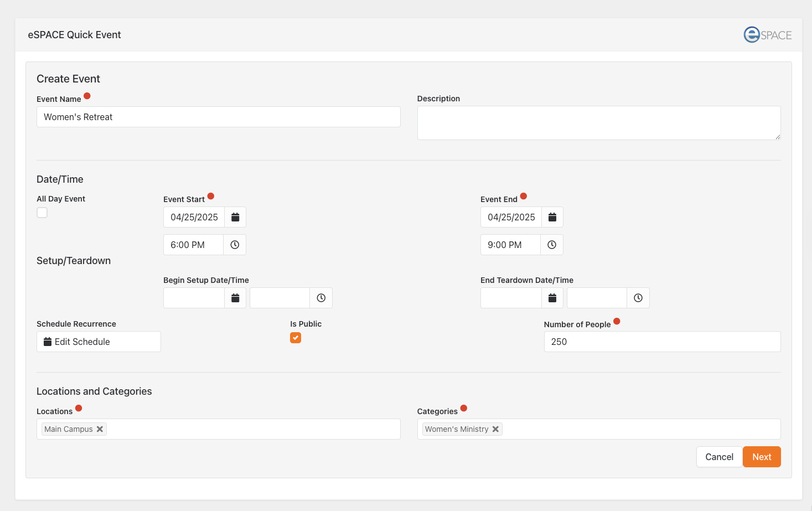Click into the Description text area
This screenshot has width=812, height=511.
pyautogui.click(x=598, y=123)
